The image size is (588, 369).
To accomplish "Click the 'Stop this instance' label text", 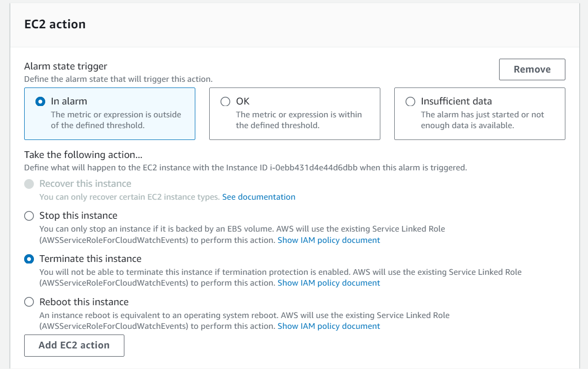I will coord(78,216).
